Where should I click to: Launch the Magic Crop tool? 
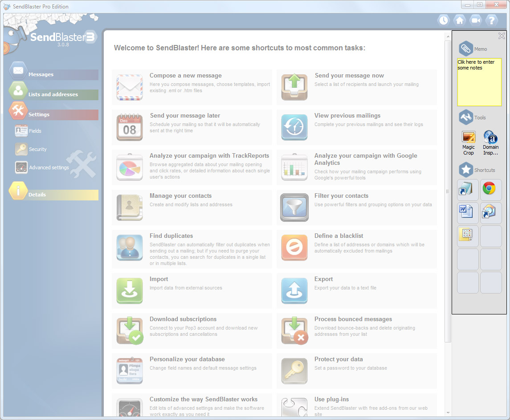coord(469,143)
